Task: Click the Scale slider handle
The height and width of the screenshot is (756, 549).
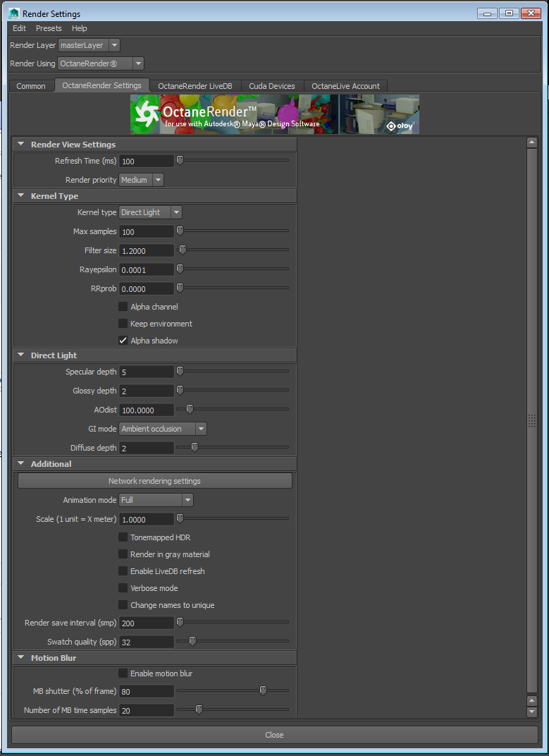Action: tap(180, 519)
